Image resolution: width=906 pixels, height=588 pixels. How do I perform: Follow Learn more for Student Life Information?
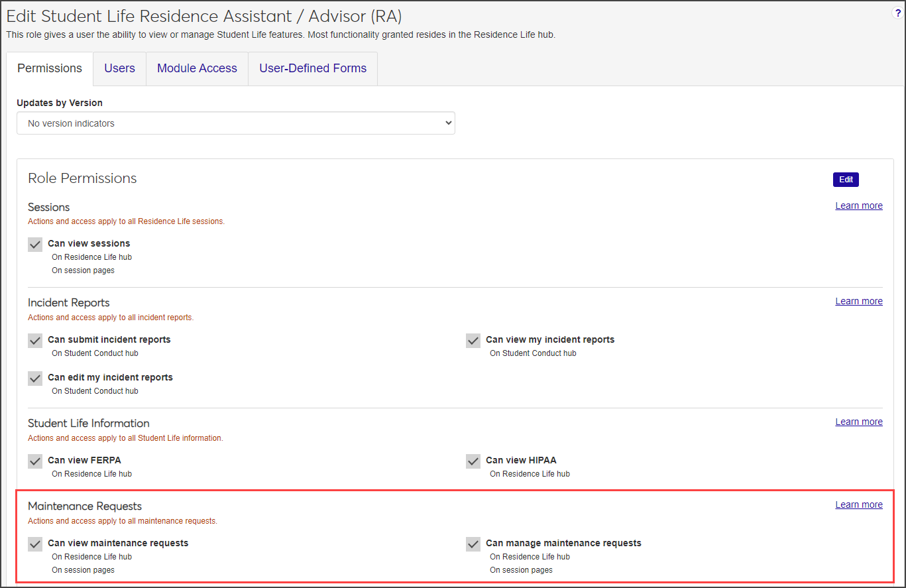[858, 422]
